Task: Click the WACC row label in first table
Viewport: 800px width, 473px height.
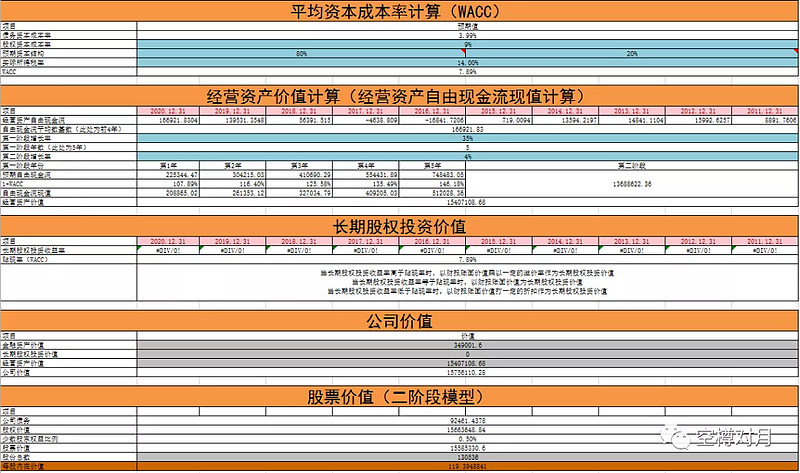Action: tap(68, 72)
